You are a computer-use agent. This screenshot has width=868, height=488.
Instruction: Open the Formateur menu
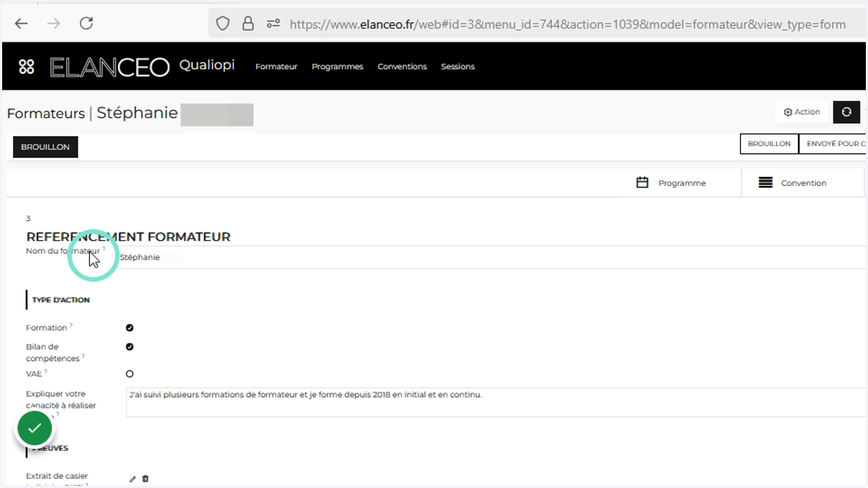tap(276, 67)
